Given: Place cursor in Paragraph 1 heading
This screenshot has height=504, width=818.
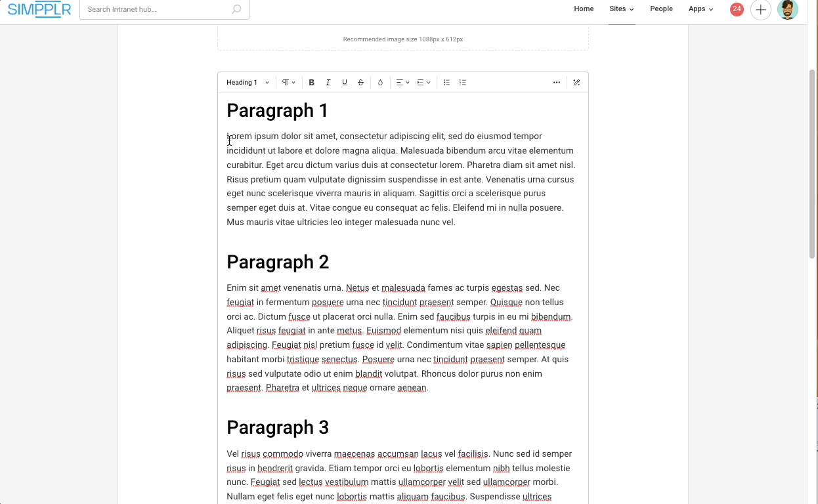Looking at the screenshot, I should (x=277, y=110).
